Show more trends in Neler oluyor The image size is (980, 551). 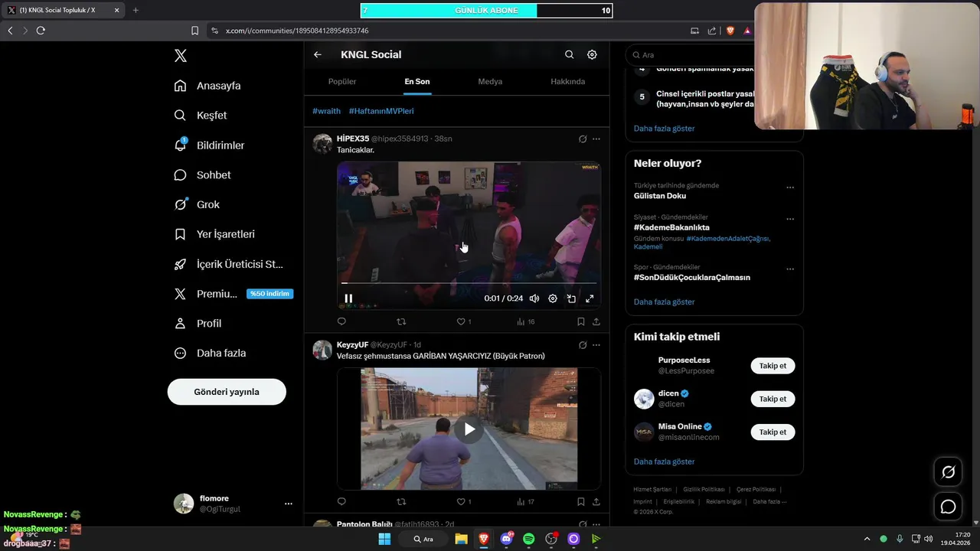(x=664, y=302)
